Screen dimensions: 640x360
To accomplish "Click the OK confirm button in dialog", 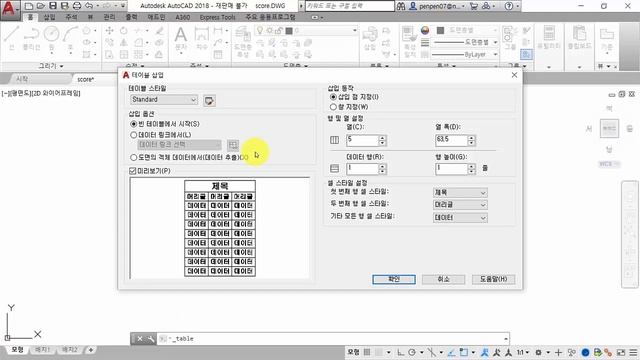I will (x=394, y=279).
